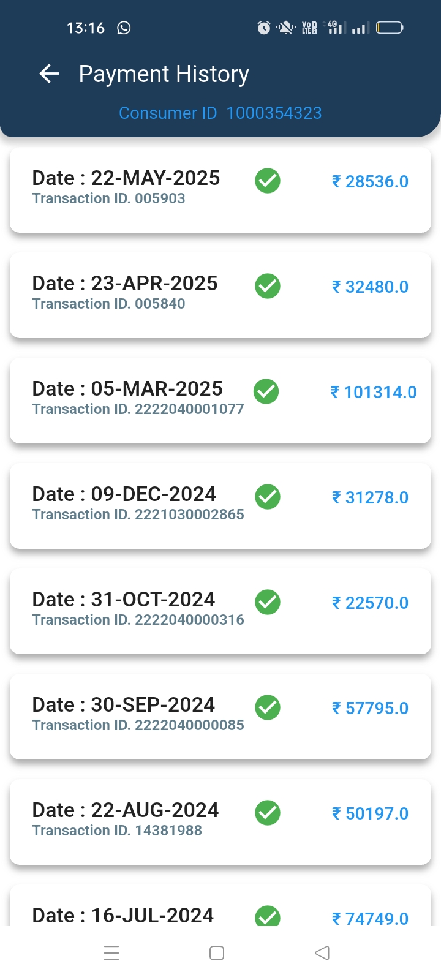Tap green checkmark for 22-MAY-2025 payment

(268, 181)
